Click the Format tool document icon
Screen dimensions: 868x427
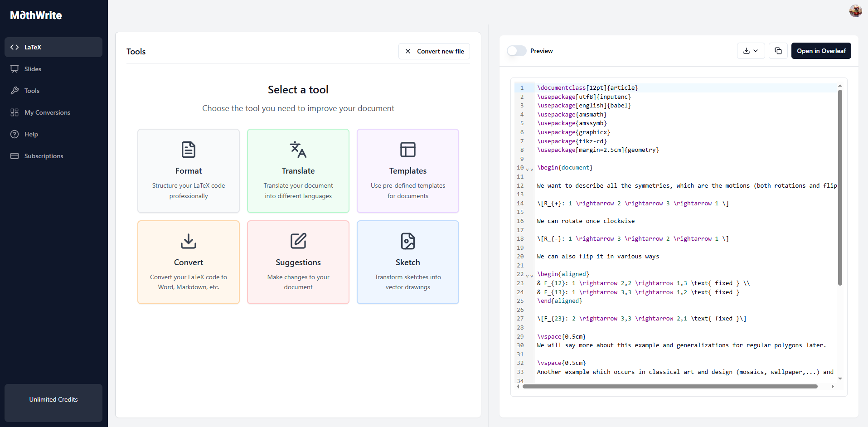[189, 150]
